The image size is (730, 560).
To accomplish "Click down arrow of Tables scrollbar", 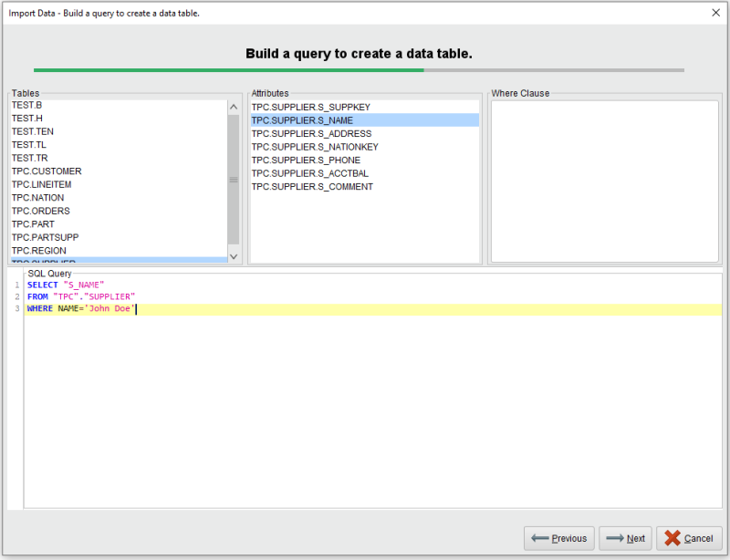I will (234, 256).
